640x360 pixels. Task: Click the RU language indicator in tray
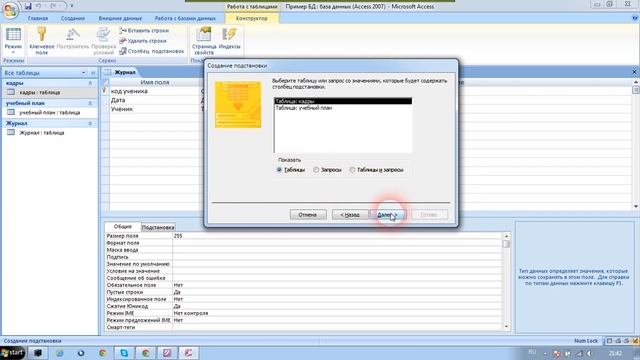pos(532,352)
